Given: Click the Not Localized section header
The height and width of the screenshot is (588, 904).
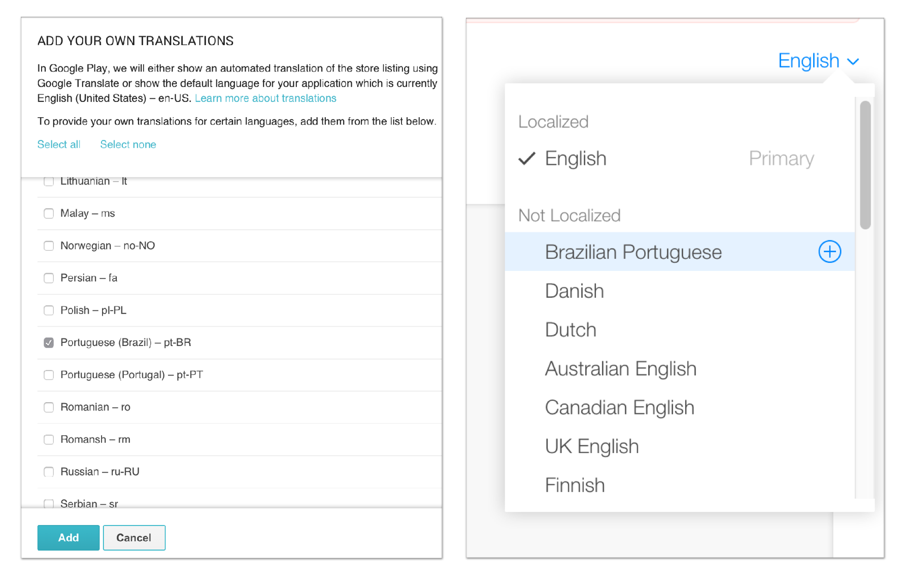Looking at the screenshot, I should [569, 216].
